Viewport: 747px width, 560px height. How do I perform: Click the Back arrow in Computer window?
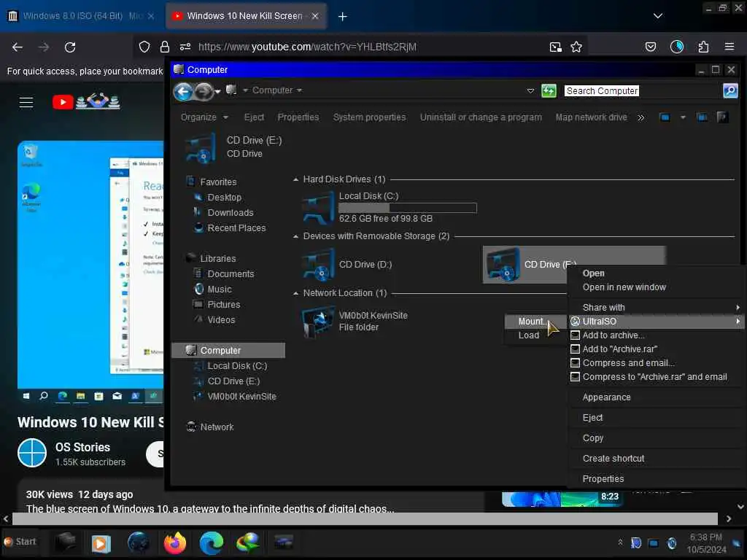click(183, 91)
